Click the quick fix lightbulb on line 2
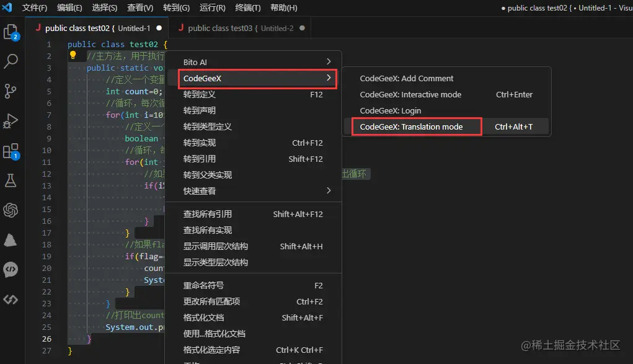The height and width of the screenshot is (364, 633). [x=74, y=56]
